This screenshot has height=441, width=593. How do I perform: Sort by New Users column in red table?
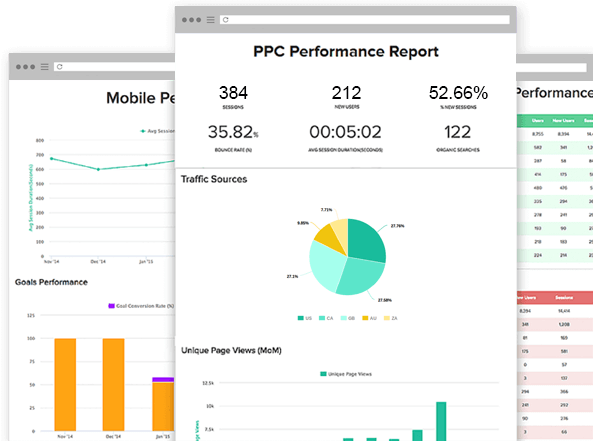click(x=527, y=298)
